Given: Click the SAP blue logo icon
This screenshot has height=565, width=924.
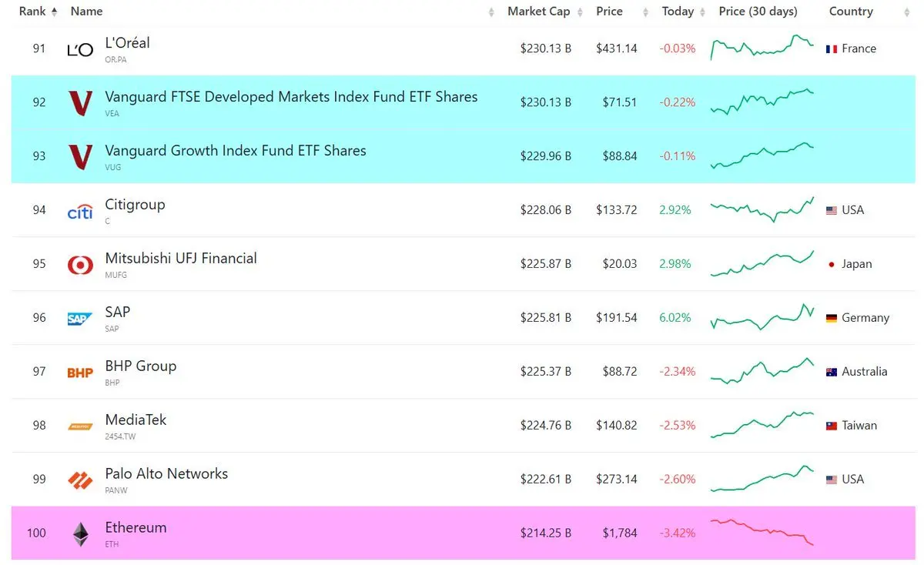Looking at the screenshot, I should click(80, 319).
